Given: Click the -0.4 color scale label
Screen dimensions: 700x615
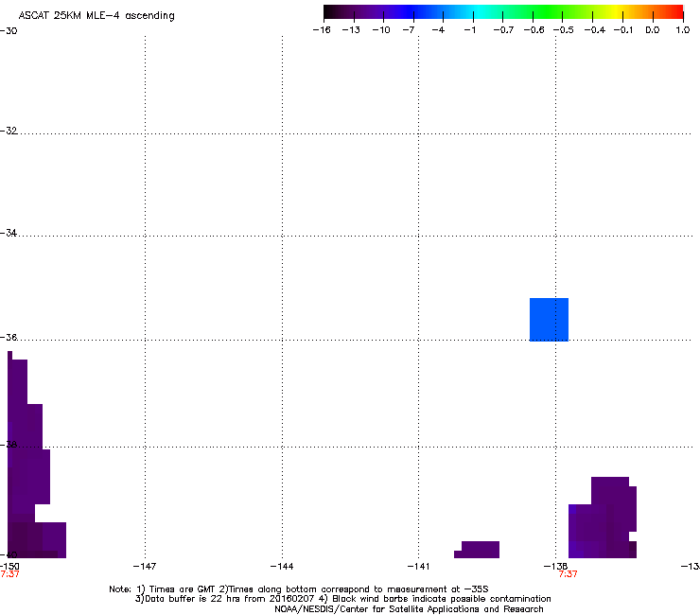Looking at the screenshot, I should pos(595,30).
